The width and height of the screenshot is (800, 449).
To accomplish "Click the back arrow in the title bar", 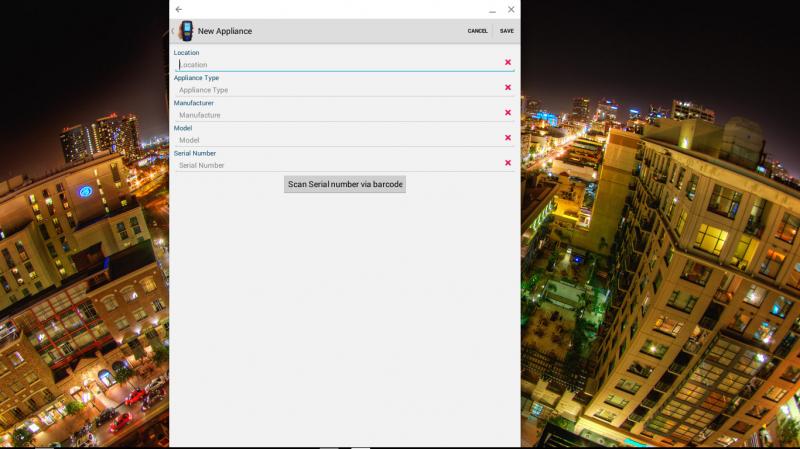I will coord(179,9).
